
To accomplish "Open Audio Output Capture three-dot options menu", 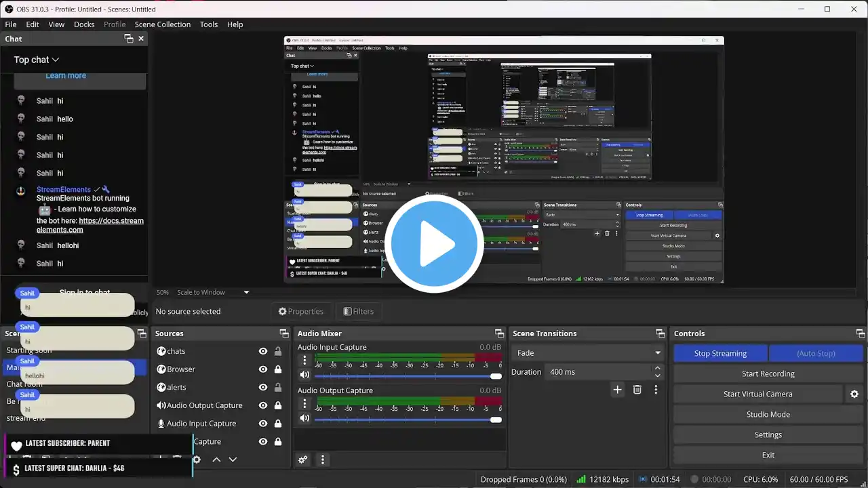I will pyautogui.click(x=304, y=403).
